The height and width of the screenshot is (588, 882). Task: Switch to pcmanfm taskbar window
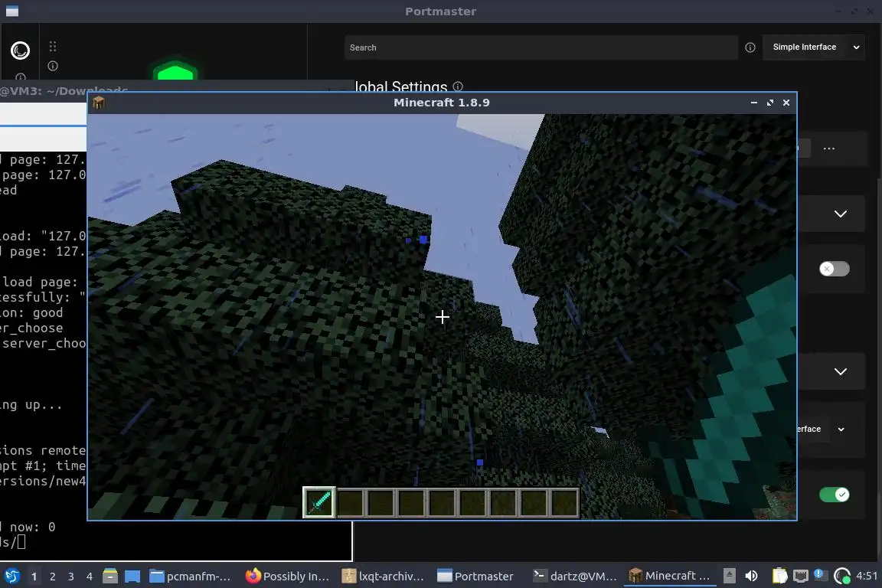(191, 577)
